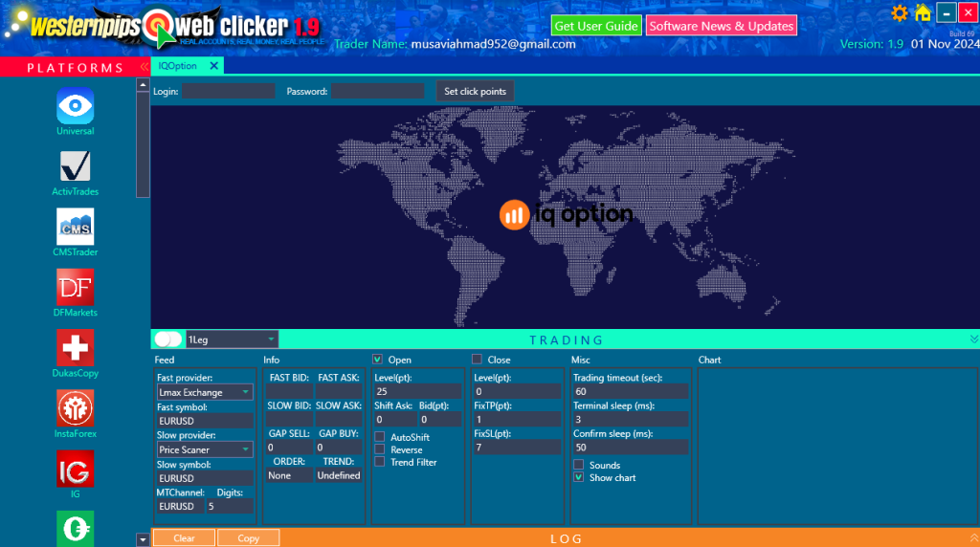Click the Open Level(pt) field showing 25
Screen dimensions: 980x547
[x=417, y=391]
